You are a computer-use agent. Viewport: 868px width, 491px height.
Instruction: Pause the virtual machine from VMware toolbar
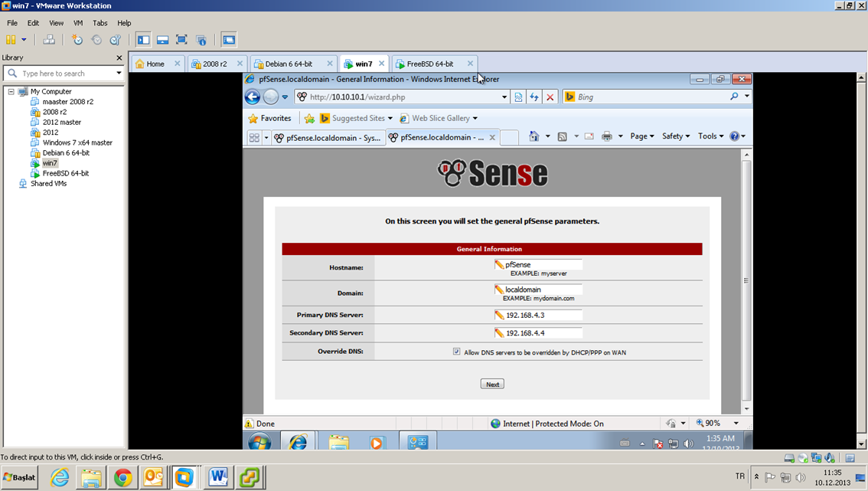click(11, 40)
